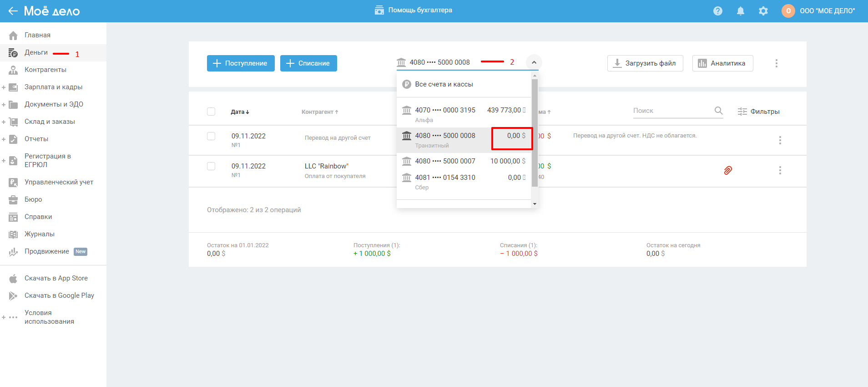This screenshot has width=868, height=387.
Task: Select all operations with header checkbox
Action: click(211, 112)
